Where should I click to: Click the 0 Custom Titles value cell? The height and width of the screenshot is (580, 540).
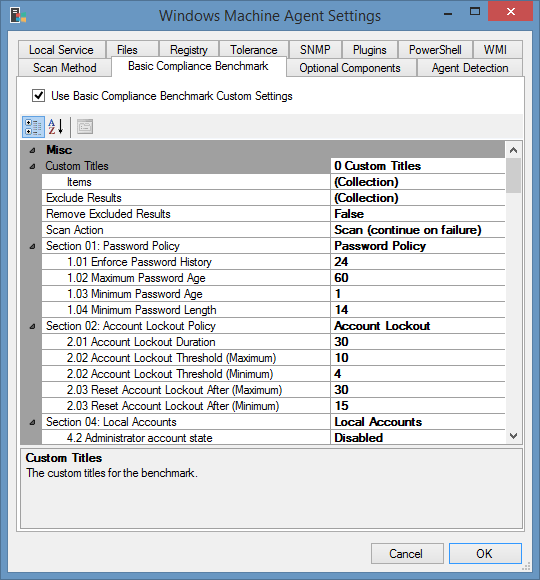[x=418, y=166]
